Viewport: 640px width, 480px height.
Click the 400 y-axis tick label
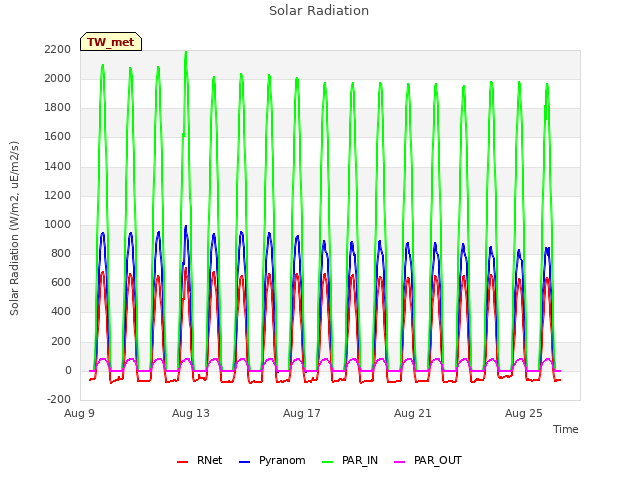click(61, 312)
